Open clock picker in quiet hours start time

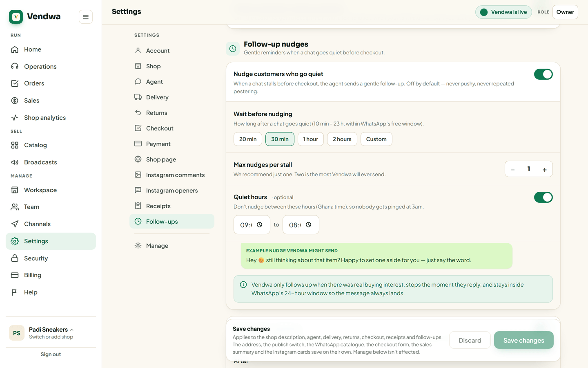tap(259, 225)
